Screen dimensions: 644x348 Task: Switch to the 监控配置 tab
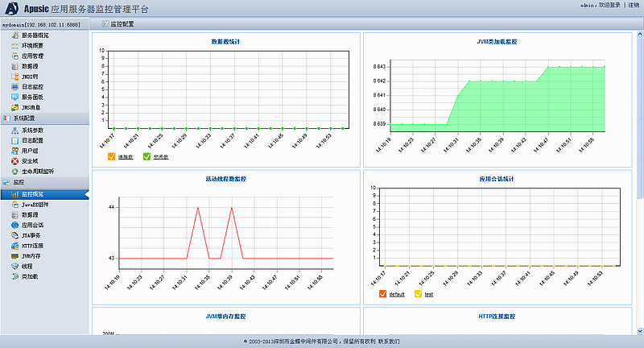coord(118,24)
